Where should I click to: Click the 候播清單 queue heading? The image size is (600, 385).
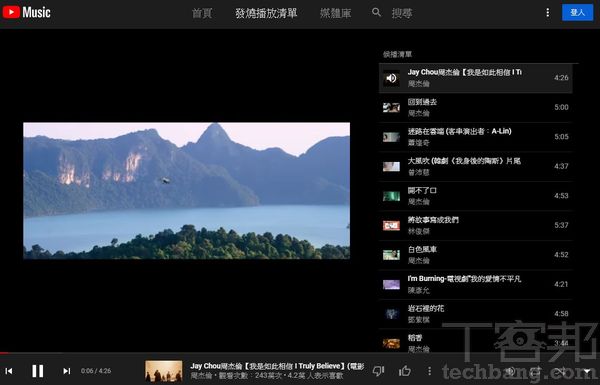[397, 54]
